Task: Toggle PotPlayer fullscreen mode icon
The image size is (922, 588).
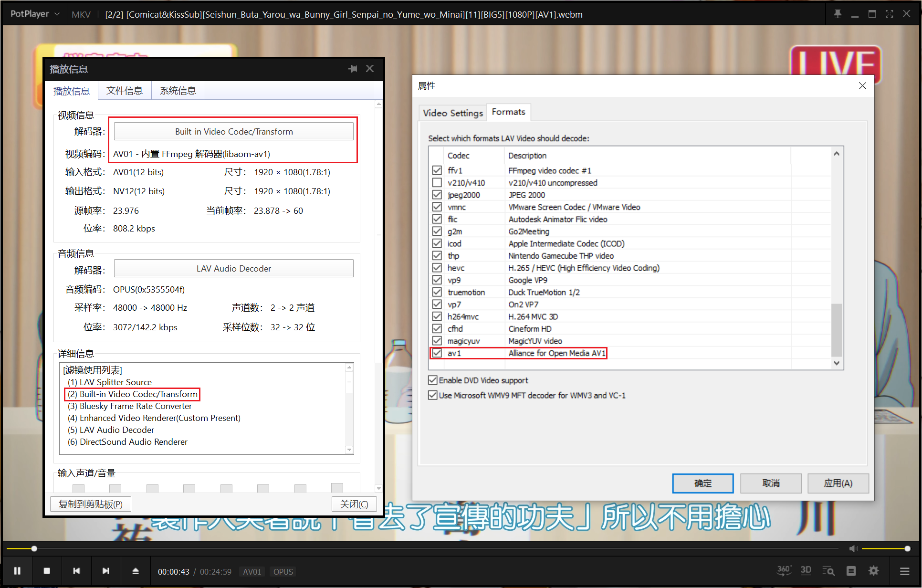Action: click(x=889, y=14)
